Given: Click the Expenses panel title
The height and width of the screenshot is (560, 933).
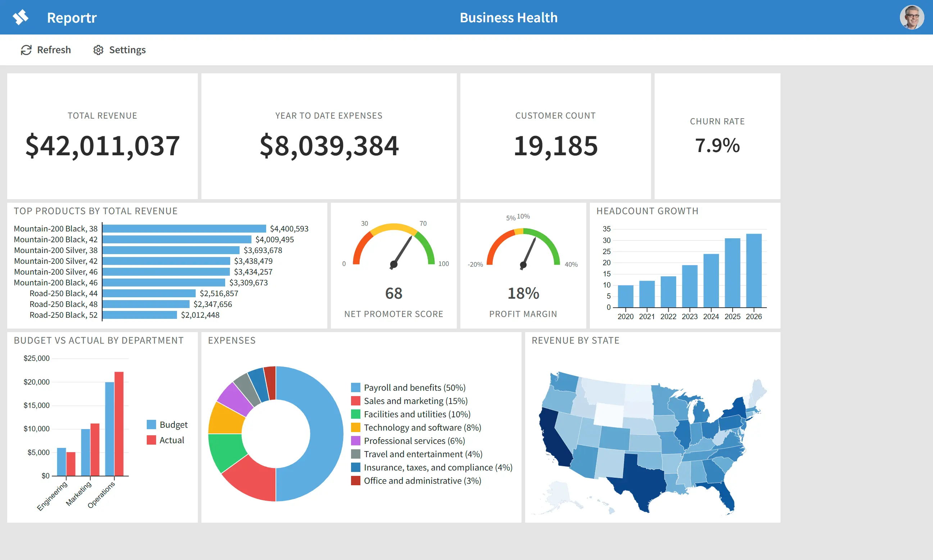Looking at the screenshot, I should point(232,340).
